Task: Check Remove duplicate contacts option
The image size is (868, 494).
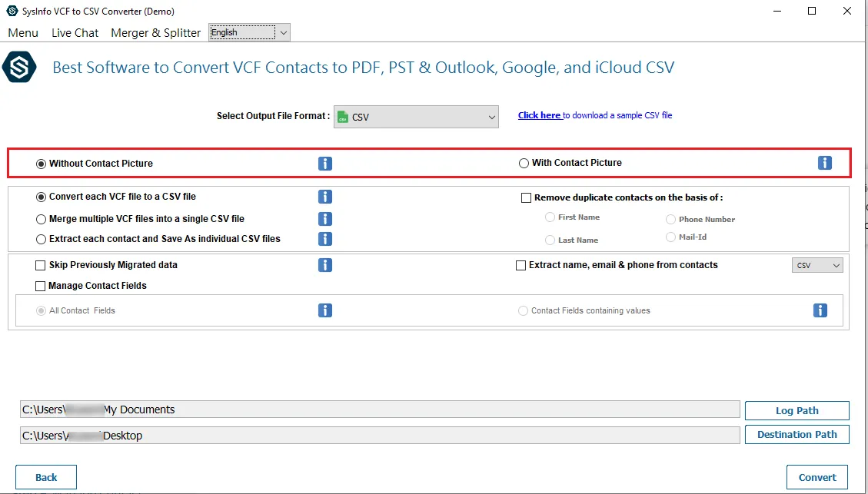Action: click(527, 197)
